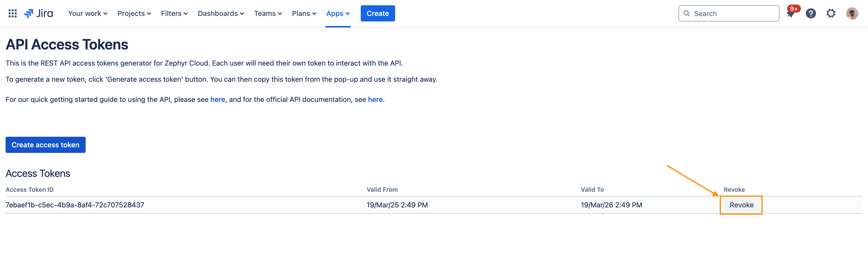Open Jira settings via the gear icon
The height and width of the screenshot is (276, 868).
point(831,13)
